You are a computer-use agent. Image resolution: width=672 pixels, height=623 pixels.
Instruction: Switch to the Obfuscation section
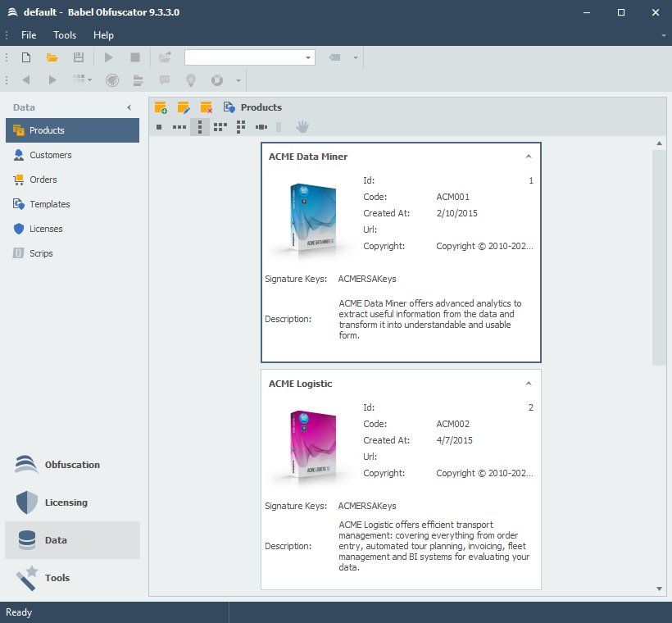pyautogui.click(x=72, y=464)
